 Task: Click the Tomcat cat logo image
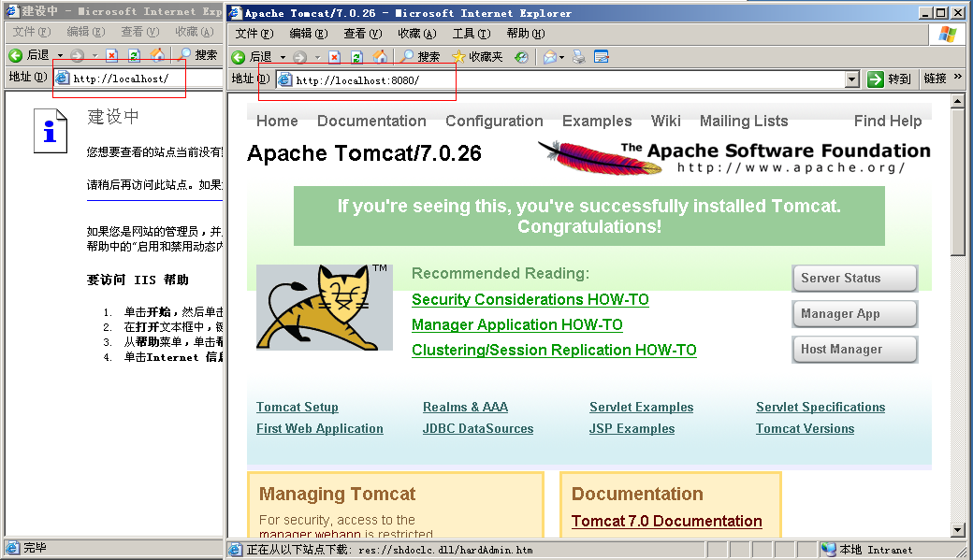[325, 307]
